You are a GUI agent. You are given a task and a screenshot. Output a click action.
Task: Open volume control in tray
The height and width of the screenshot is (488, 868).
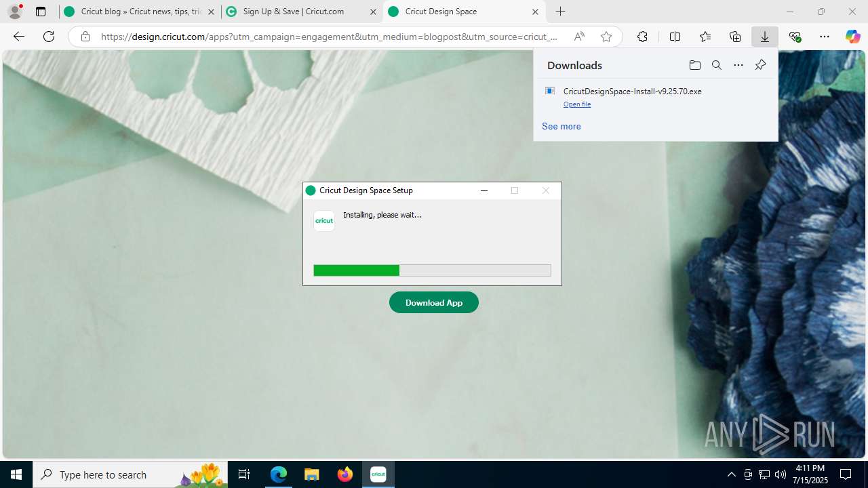(x=781, y=474)
